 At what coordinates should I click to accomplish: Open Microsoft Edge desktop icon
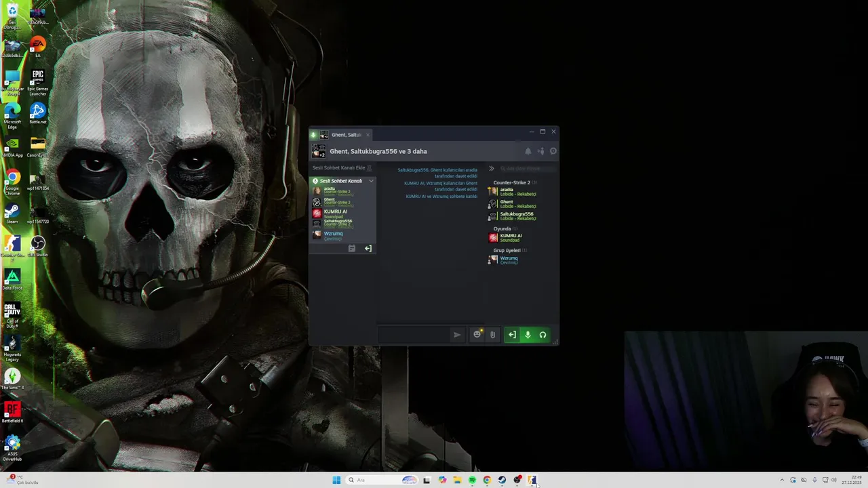(12, 116)
